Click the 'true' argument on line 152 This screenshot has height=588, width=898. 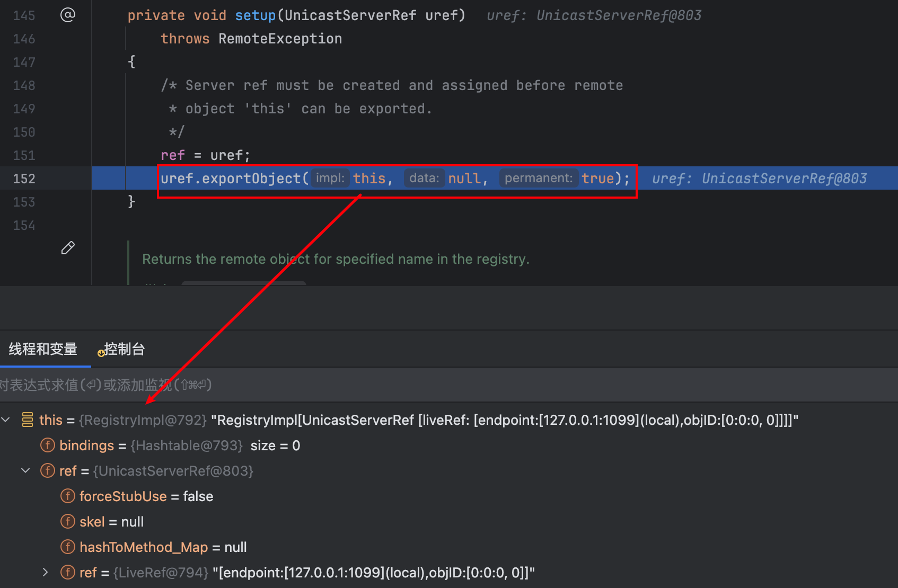[598, 179]
